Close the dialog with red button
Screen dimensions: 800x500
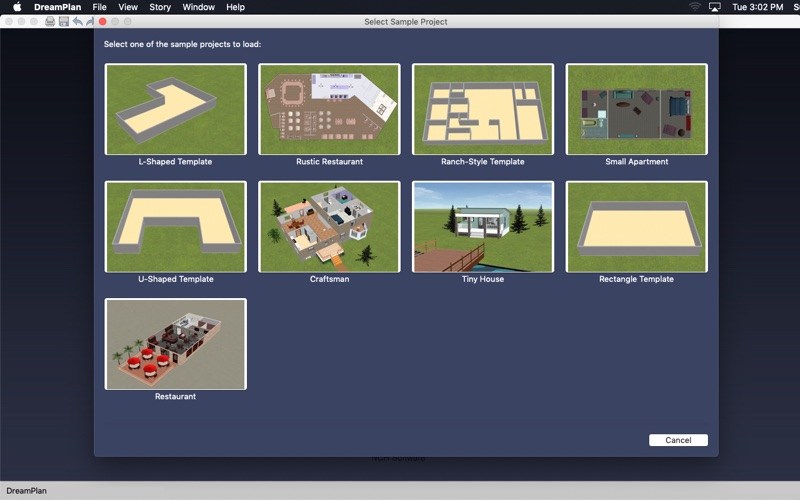point(102,21)
